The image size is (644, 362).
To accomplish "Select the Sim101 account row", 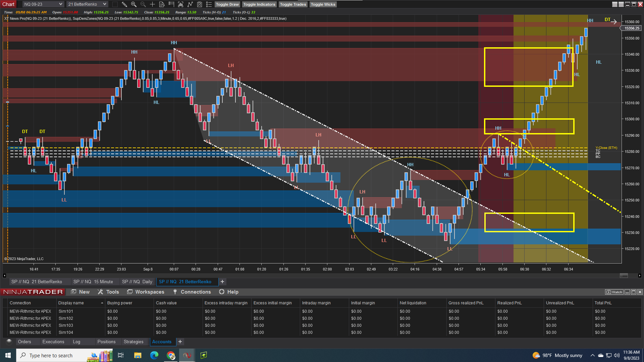I will pos(322,311).
